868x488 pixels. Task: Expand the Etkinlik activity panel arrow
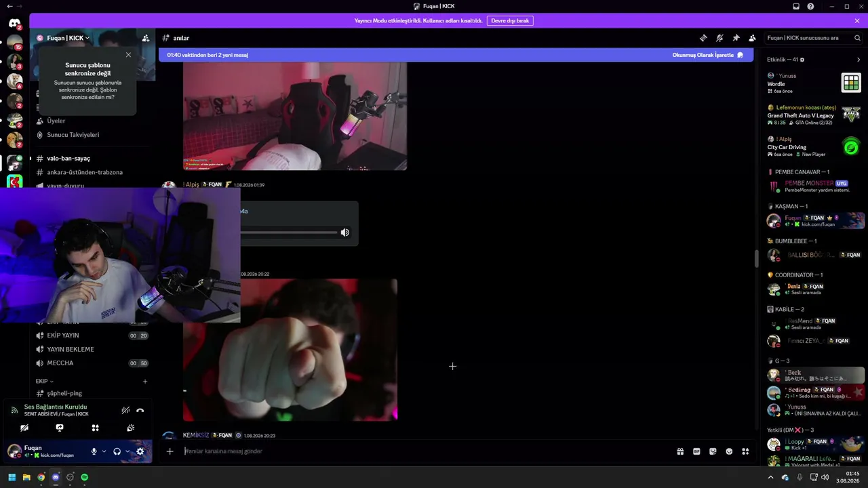tap(859, 60)
